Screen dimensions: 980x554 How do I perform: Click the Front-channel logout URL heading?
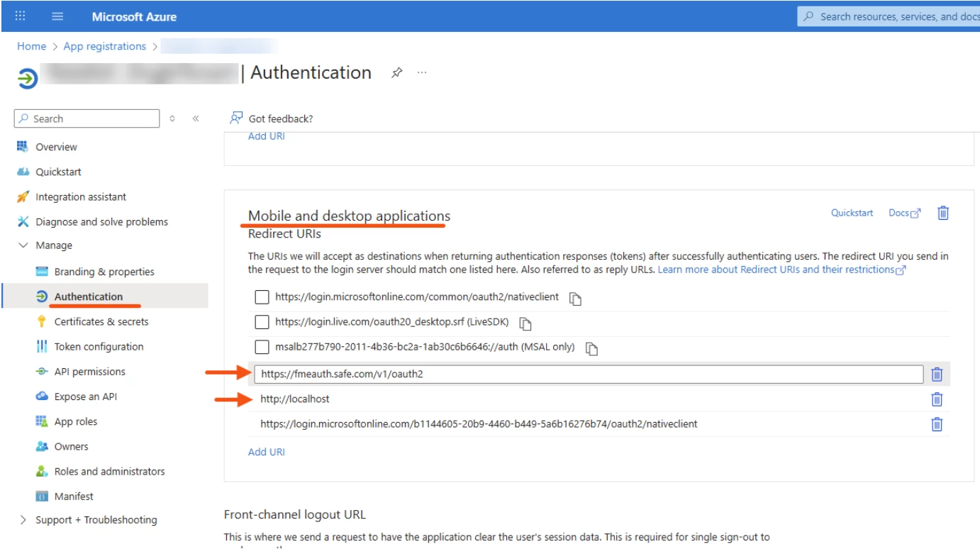[295, 514]
